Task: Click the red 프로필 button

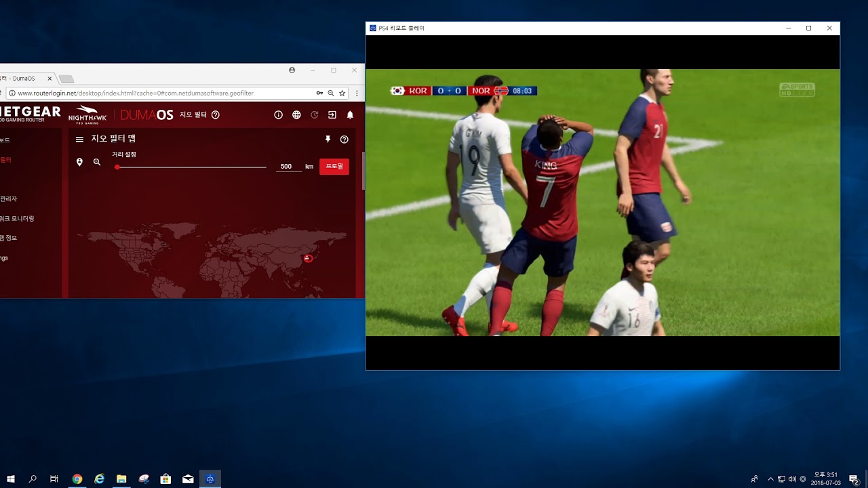Action: tap(334, 167)
